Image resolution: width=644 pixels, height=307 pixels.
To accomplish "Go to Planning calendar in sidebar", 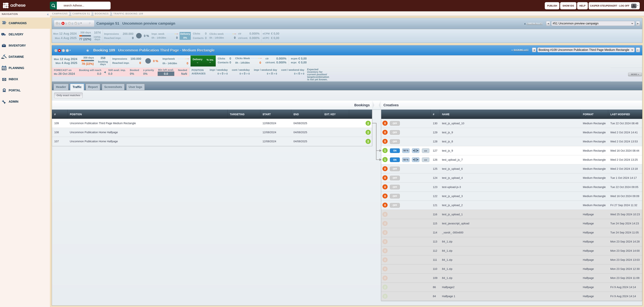I will tap(16, 68).
